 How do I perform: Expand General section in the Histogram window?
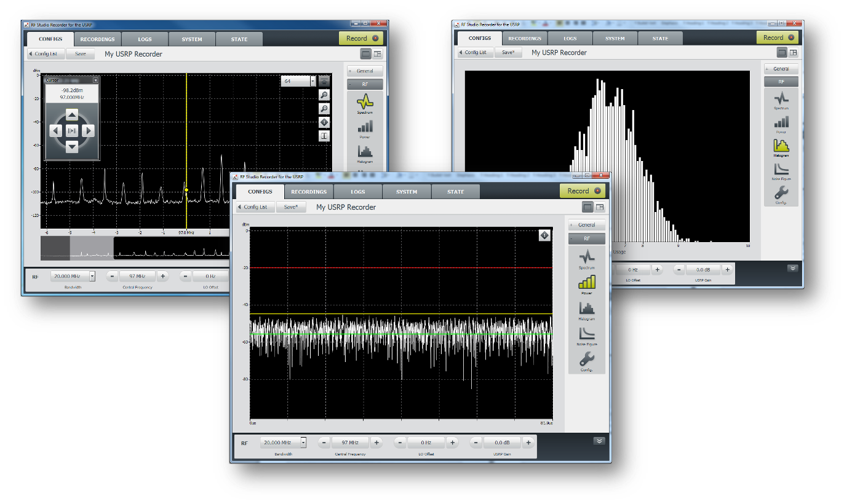pyautogui.click(x=781, y=69)
